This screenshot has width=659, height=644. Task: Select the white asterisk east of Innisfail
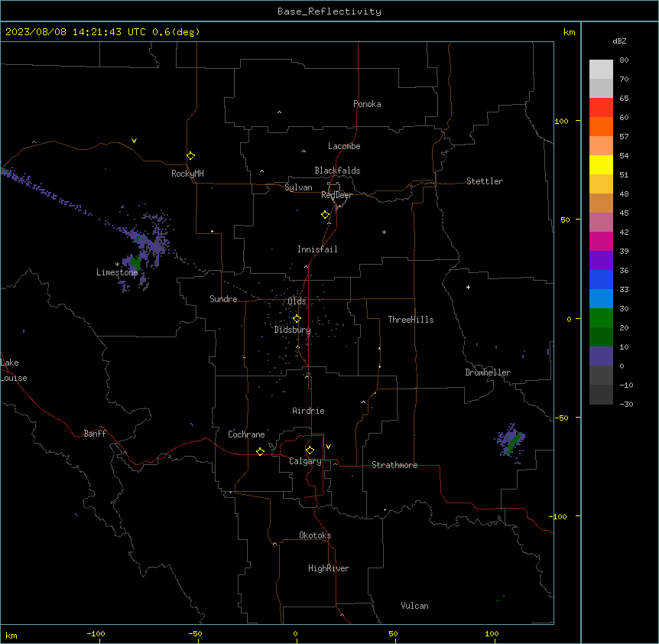click(x=384, y=232)
